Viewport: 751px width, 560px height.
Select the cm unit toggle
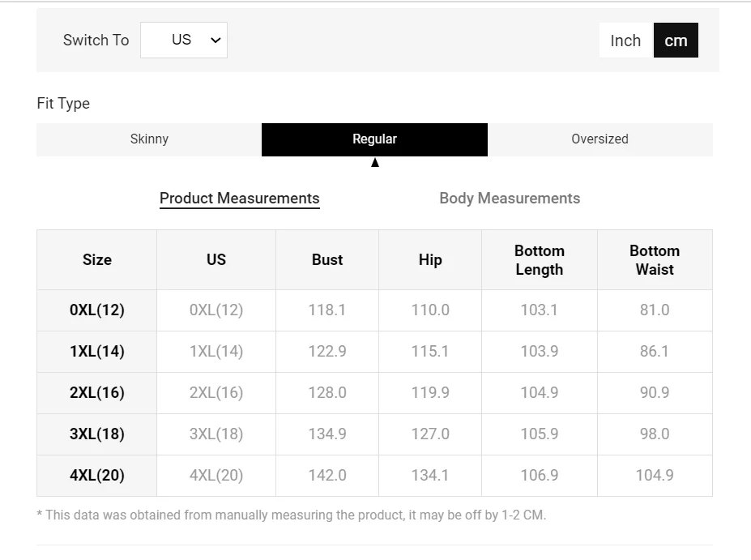click(676, 41)
